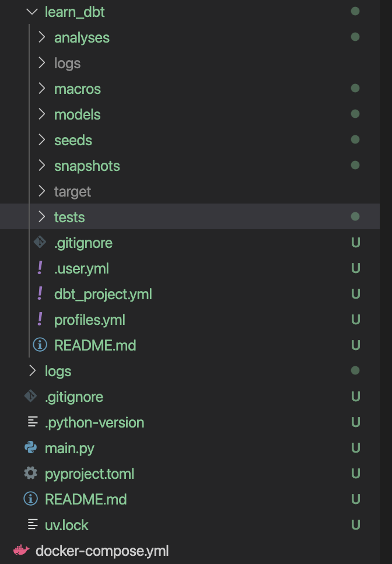Select the seeds folder
The image size is (392, 564).
click(x=73, y=140)
